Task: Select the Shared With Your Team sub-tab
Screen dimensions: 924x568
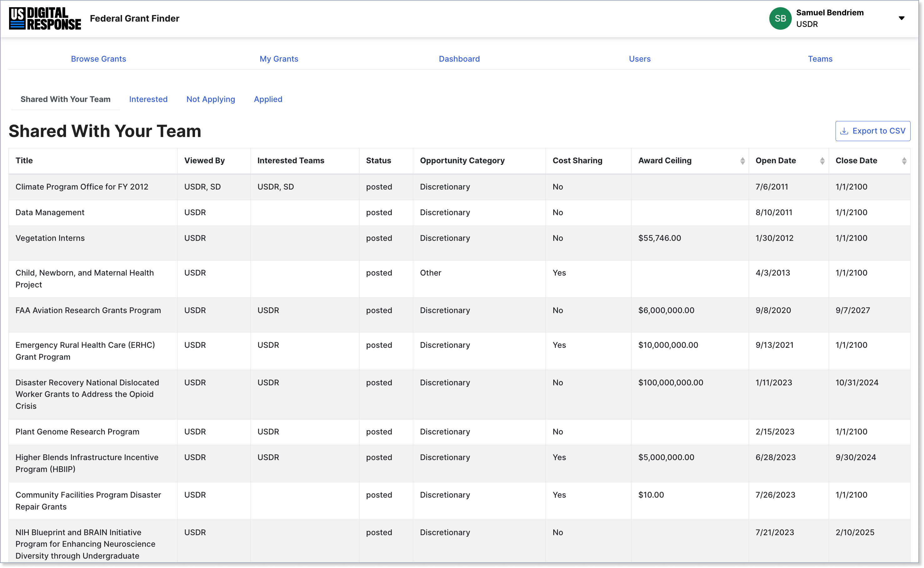Action: click(x=65, y=99)
